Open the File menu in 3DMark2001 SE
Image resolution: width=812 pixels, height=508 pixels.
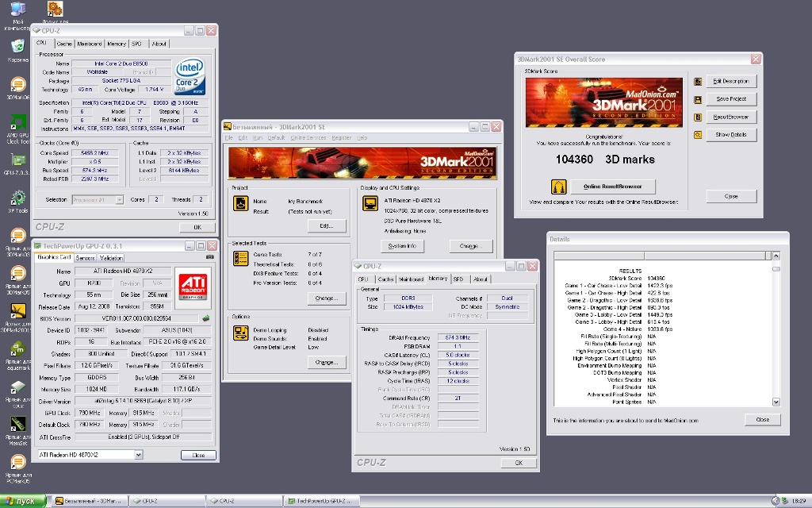[228, 138]
